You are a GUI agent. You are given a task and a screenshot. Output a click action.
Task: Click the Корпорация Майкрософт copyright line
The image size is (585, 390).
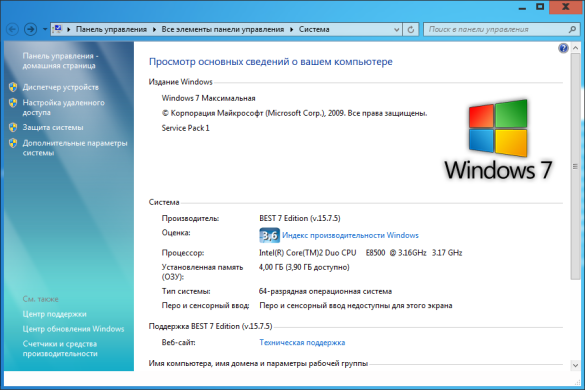pos(294,113)
